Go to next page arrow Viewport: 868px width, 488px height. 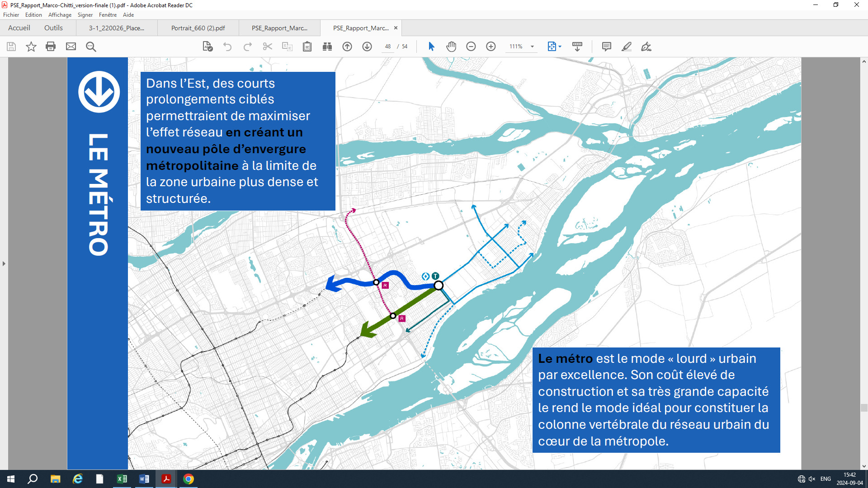tap(367, 47)
